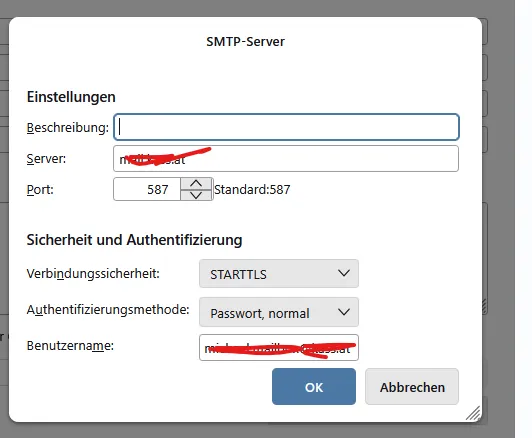The image size is (532, 438).
Task: Click the 'Verbindungssicherheit:' label
Action: click(93, 273)
